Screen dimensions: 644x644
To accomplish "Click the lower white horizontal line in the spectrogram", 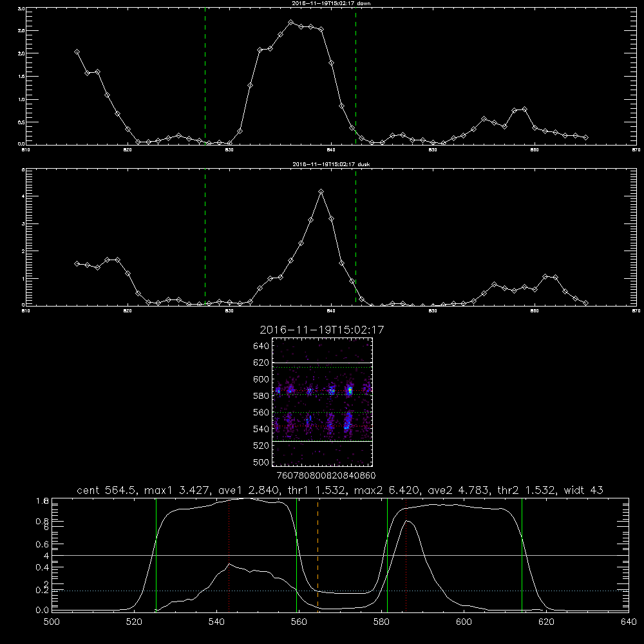I will [x=322, y=441].
